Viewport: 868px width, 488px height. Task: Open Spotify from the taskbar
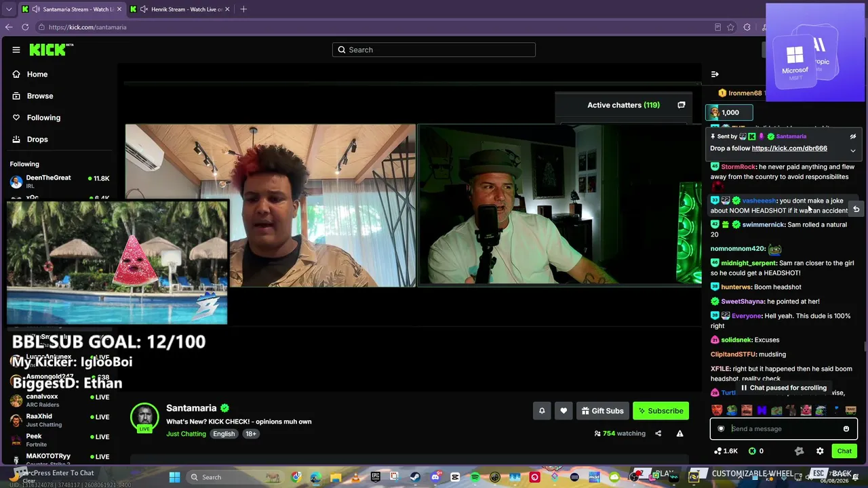pyautogui.click(x=475, y=477)
